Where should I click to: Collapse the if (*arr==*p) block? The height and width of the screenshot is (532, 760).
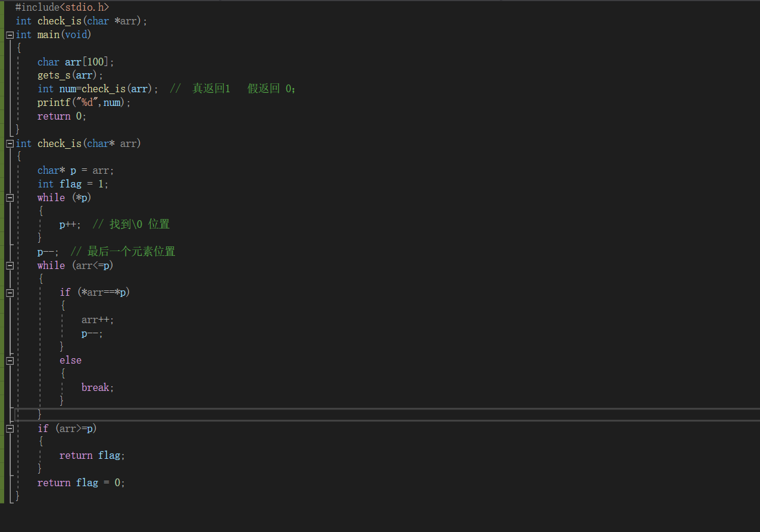(x=10, y=293)
